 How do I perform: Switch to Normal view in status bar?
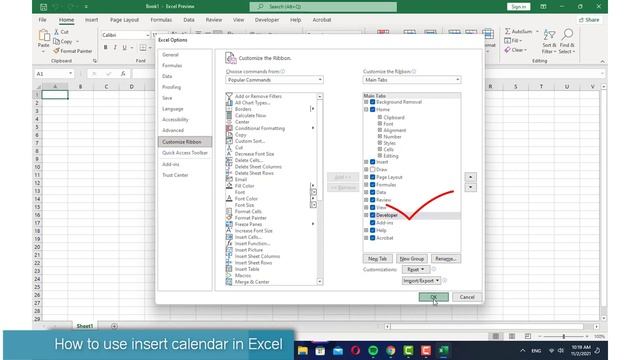pos(496,336)
